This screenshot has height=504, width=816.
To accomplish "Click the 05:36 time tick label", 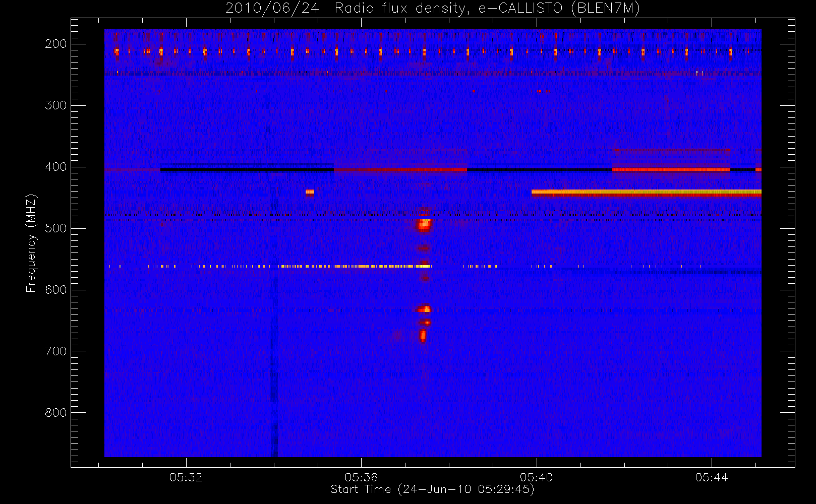I will point(361,477).
